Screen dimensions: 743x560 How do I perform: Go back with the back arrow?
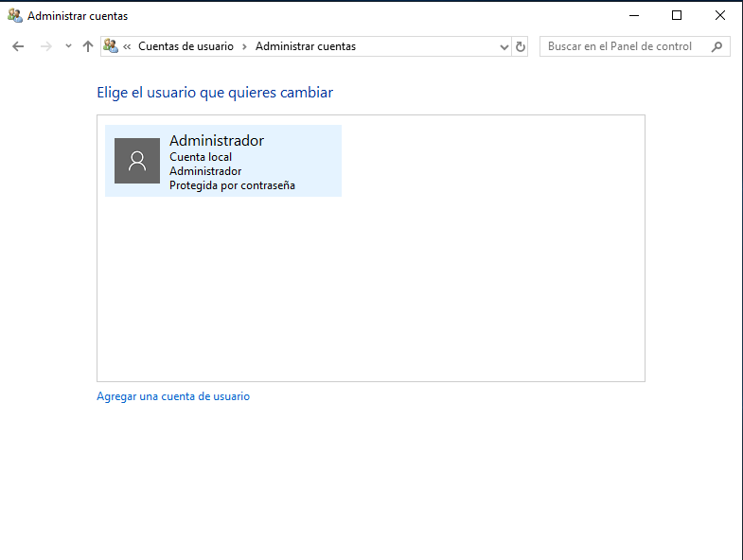point(18,46)
